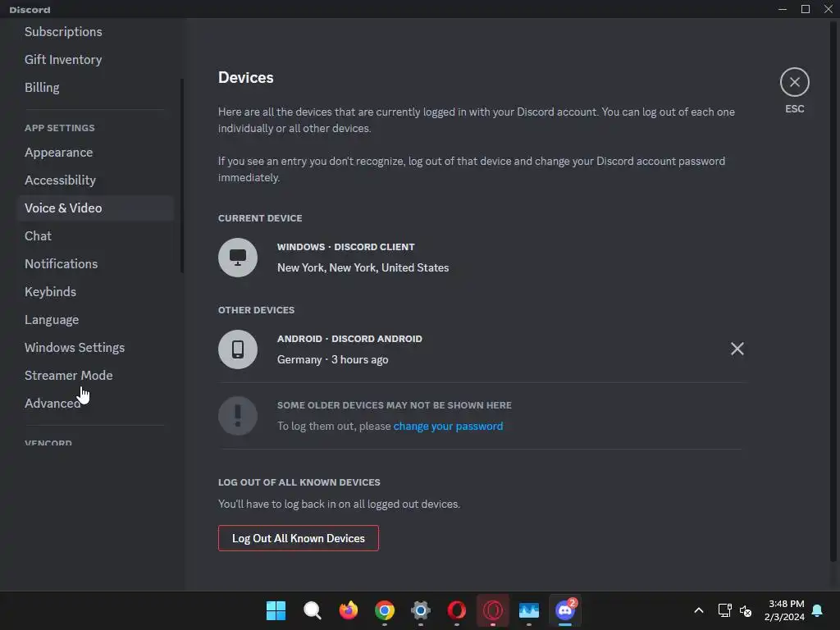This screenshot has width=840, height=630.
Task: Open the Settings gear app in taskbar
Action: click(x=421, y=610)
